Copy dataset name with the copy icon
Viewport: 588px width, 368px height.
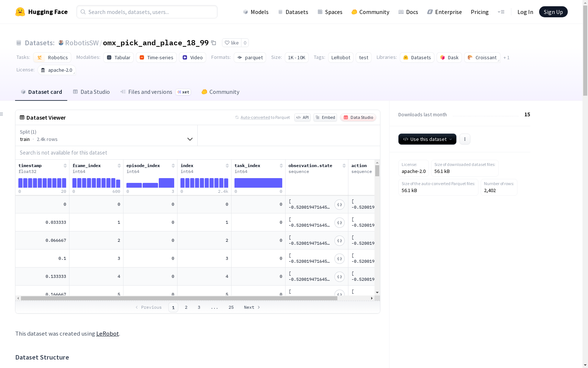[x=214, y=43]
